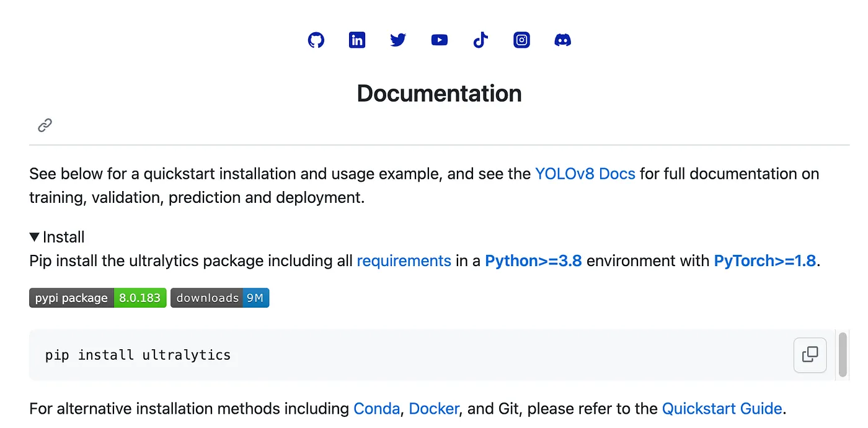Click the downloads 9M badge
Viewport: 868px width, 428px height.
tap(219, 298)
